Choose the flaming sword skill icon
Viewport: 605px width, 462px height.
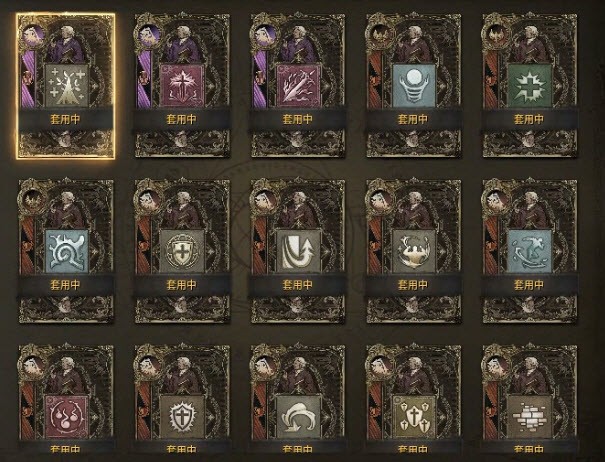[x=298, y=85]
